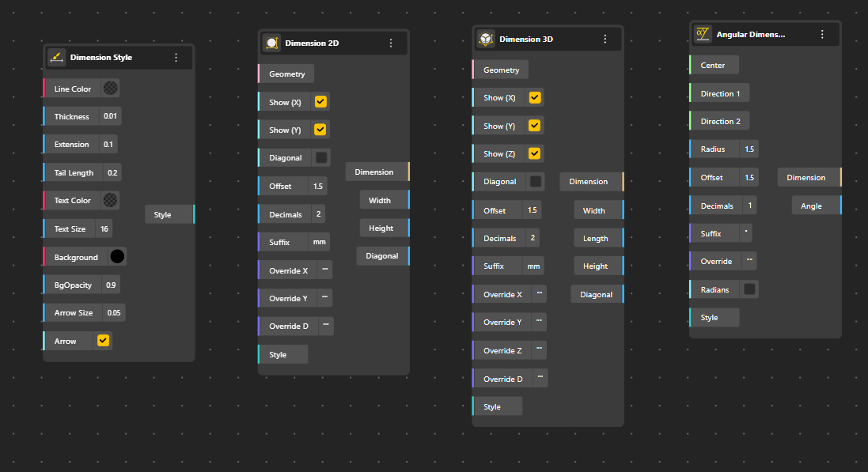This screenshot has width=868, height=472.
Task: Open Dimension 3D three-dot menu
Action: click(x=605, y=39)
